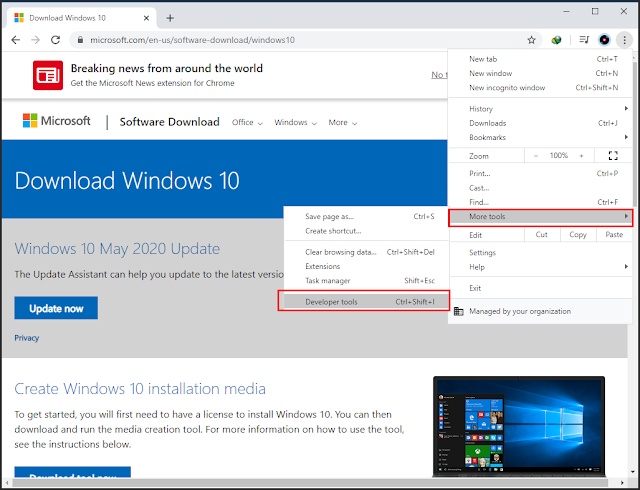
Task: Click the Update now button
Action: [x=56, y=308]
